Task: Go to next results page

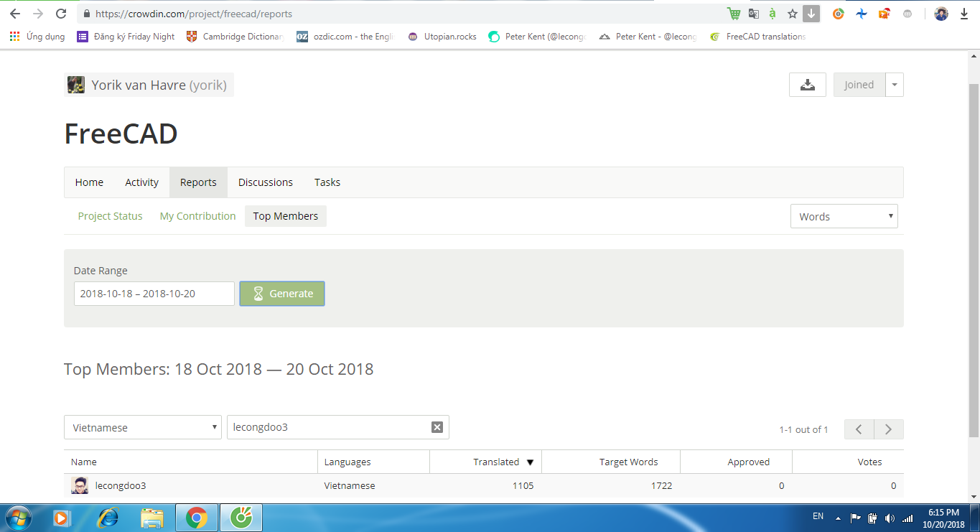Action: (889, 429)
